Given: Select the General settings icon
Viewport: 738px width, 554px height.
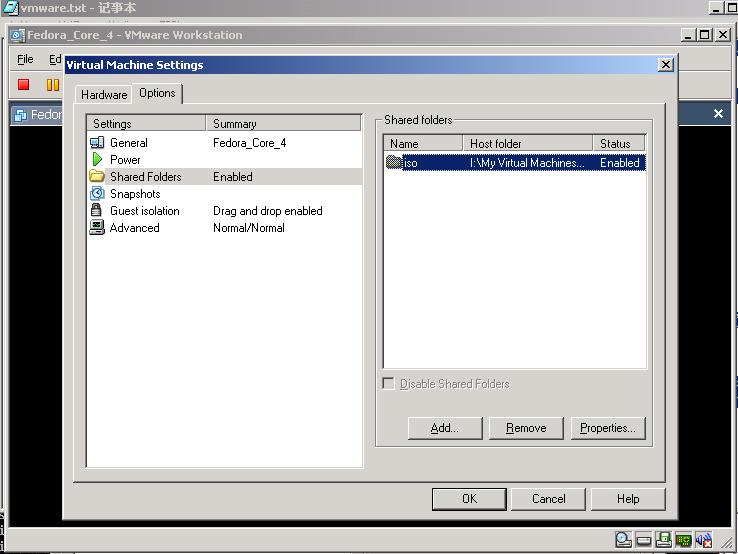Looking at the screenshot, I should click(97, 143).
